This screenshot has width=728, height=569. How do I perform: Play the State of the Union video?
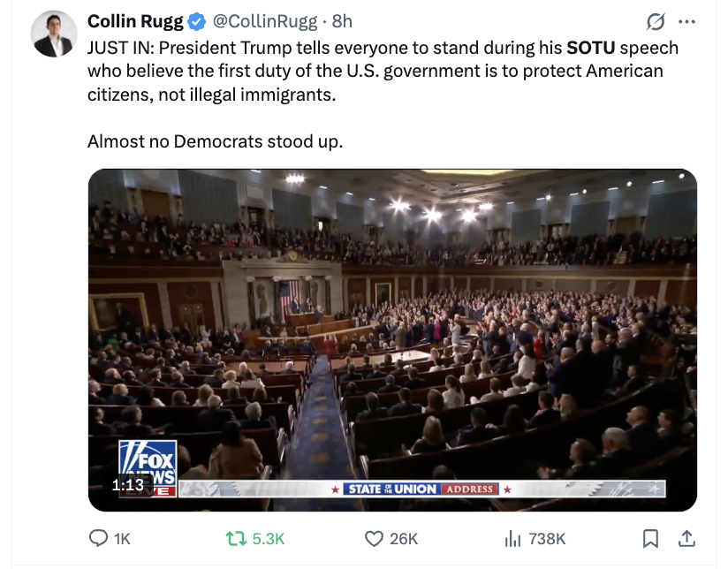[392, 340]
